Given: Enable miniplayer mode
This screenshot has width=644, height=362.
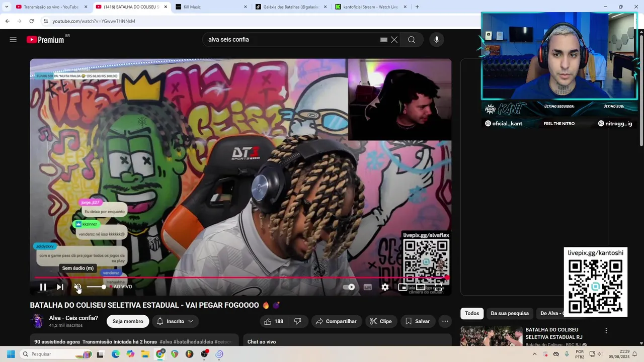Looking at the screenshot, I should [x=403, y=287].
